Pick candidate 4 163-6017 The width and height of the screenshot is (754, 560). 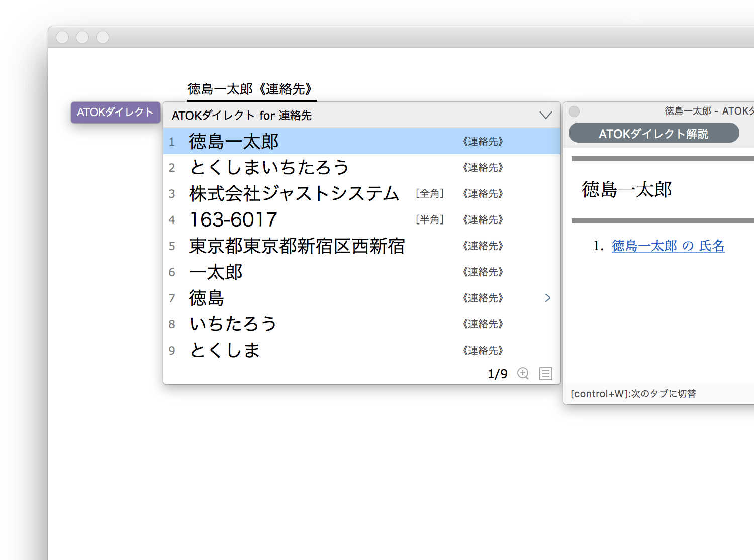click(x=362, y=219)
